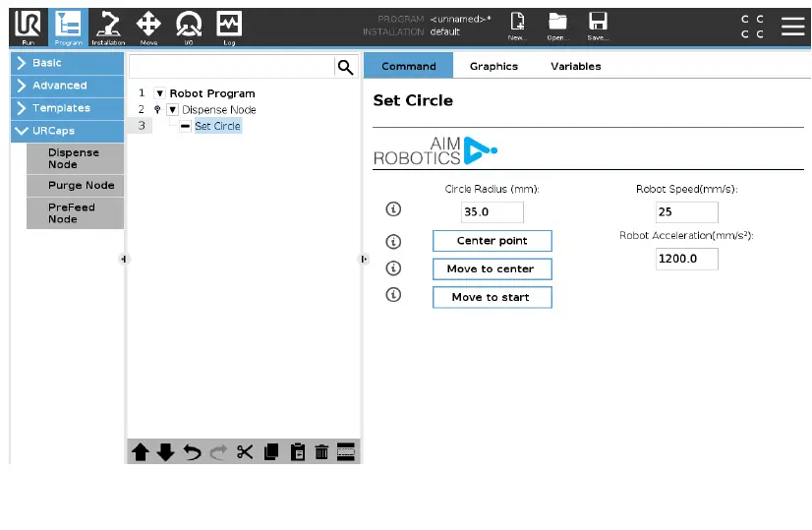Move node down with down arrow
Image resolution: width=812 pixels, height=530 pixels.
point(166,452)
